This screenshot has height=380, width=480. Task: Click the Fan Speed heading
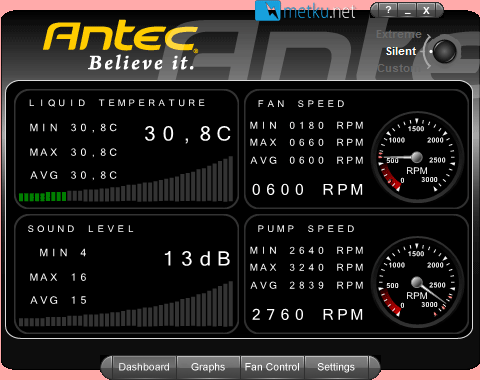click(x=301, y=104)
